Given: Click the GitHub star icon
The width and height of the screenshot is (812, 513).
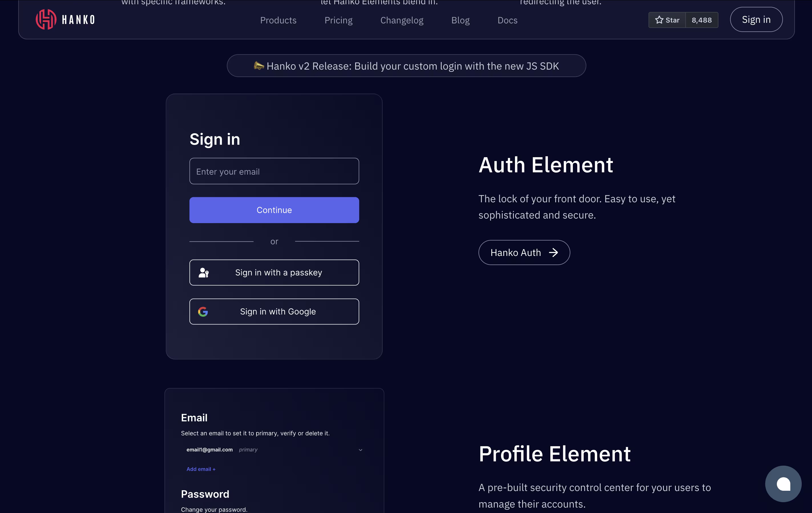Looking at the screenshot, I should coord(659,20).
